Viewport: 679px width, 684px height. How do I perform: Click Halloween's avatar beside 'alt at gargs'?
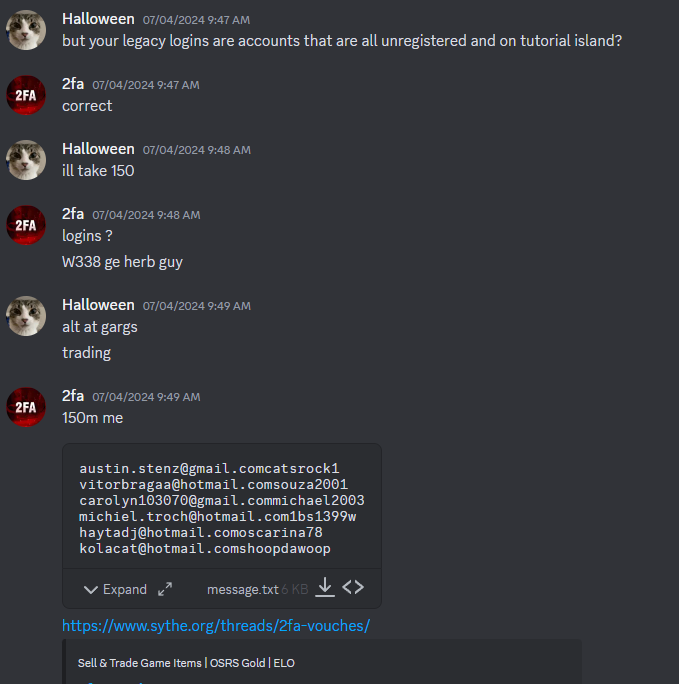26,316
